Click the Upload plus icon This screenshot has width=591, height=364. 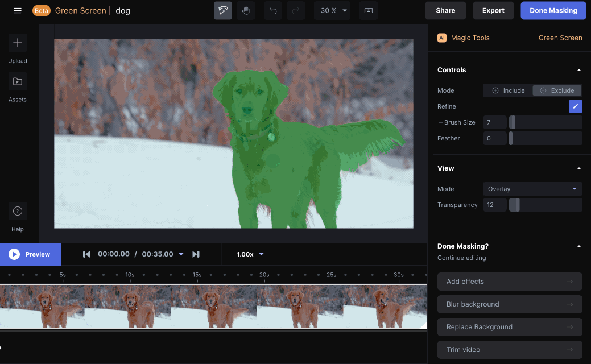(x=17, y=43)
